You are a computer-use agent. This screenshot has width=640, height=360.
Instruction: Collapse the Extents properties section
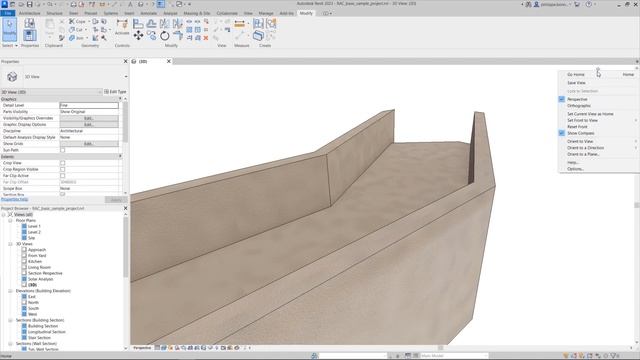click(120, 156)
